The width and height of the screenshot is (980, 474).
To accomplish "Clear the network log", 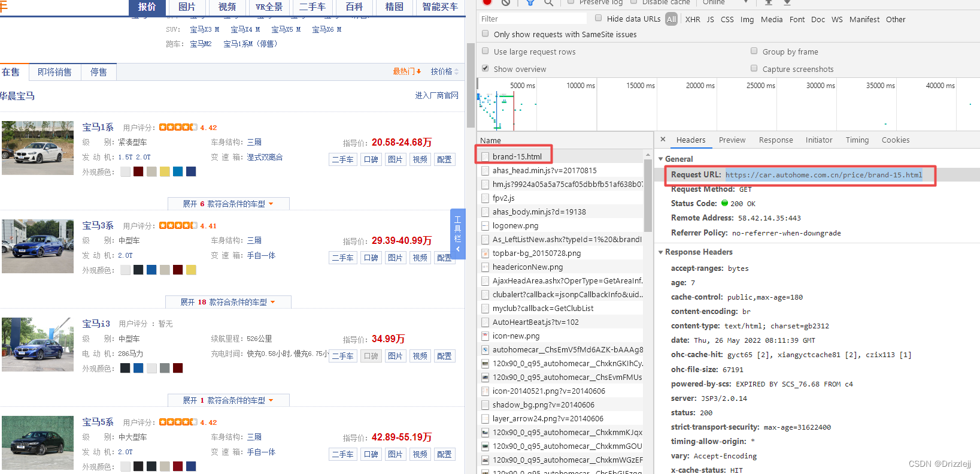I will click(506, 2).
